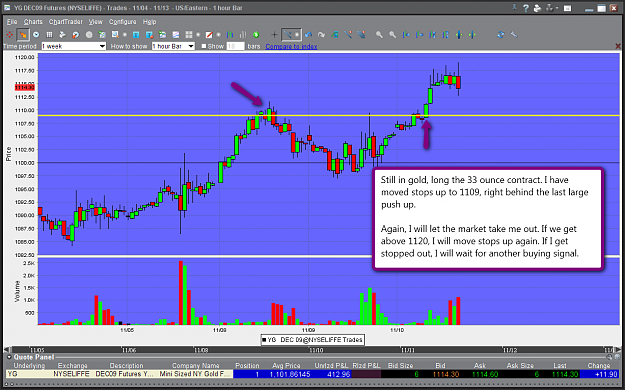Click the Compare to index link
The height and width of the screenshot is (390, 625).
click(x=291, y=47)
